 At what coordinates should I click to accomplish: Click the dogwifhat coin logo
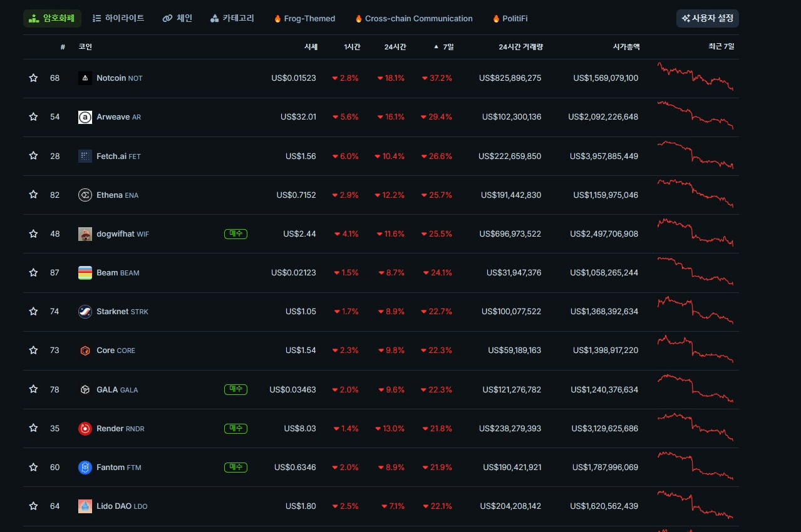pos(85,234)
